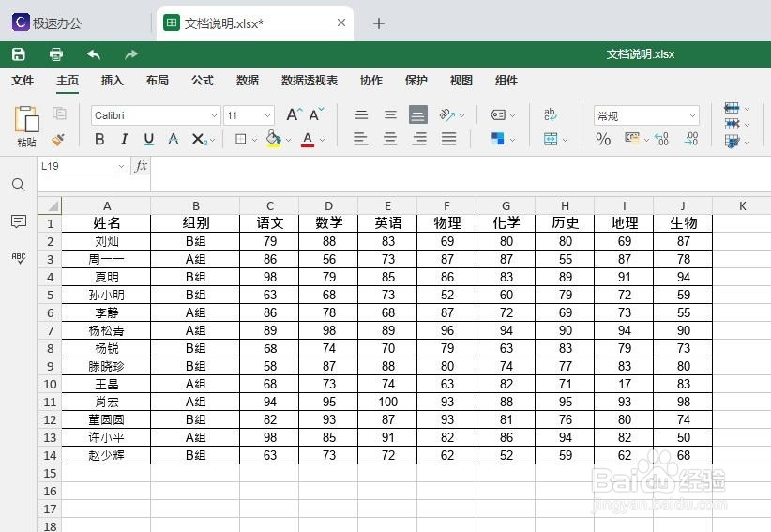Apply percent style format
Image resolution: width=771 pixels, height=532 pixels.
click(603, 139)
